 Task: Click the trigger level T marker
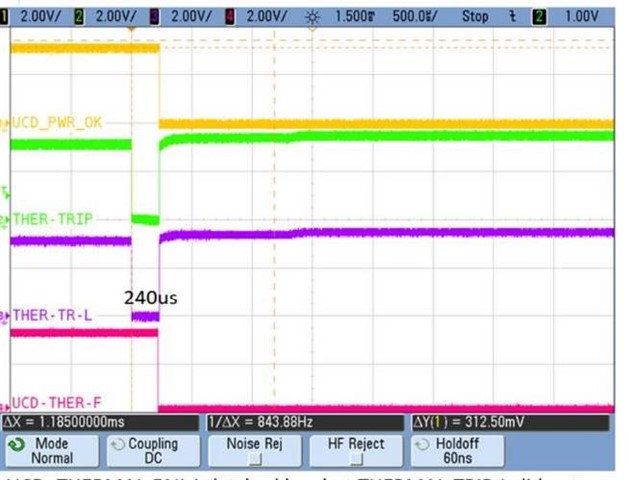click(x=5, y=193)
